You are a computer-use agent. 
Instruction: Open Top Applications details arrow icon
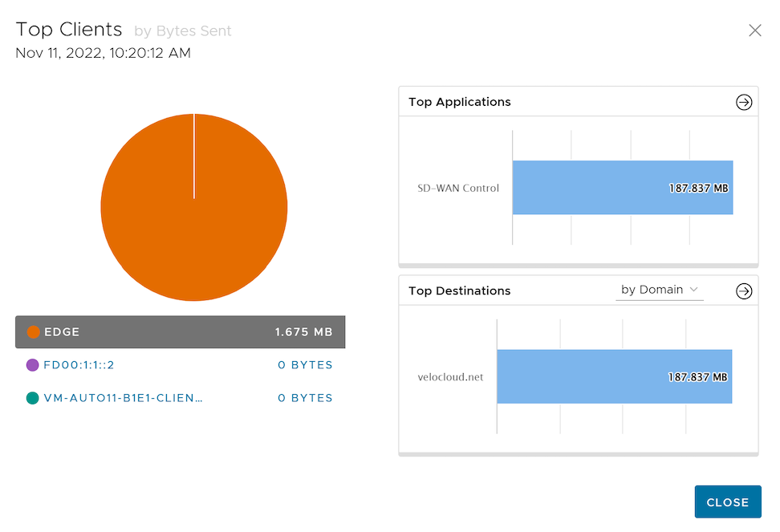744,103
